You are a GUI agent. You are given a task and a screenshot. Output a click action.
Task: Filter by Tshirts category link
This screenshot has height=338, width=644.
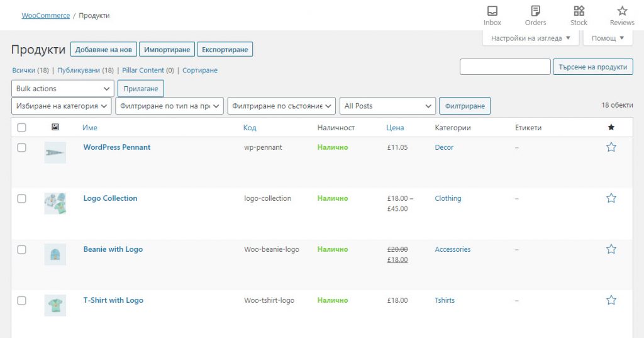(445, 300)
